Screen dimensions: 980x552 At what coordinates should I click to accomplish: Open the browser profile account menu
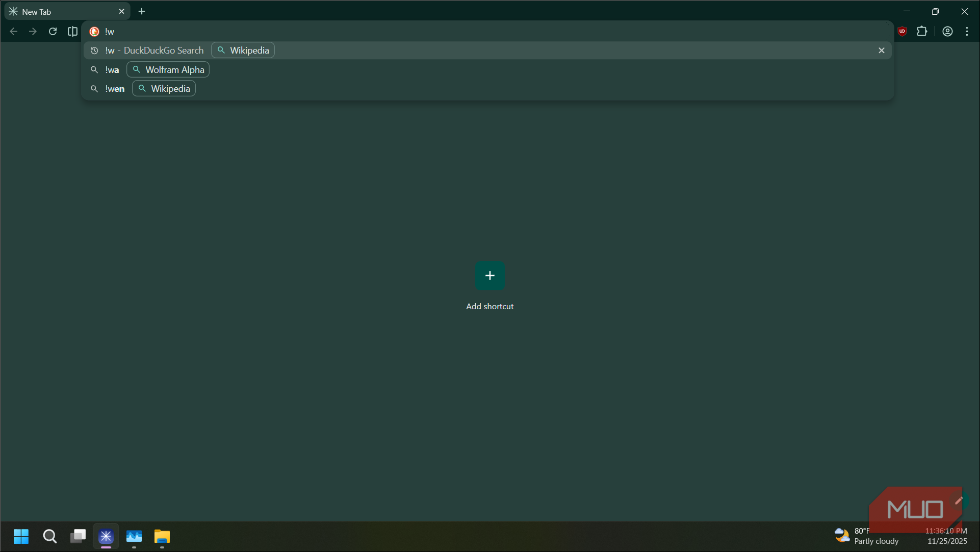point(947,31)
